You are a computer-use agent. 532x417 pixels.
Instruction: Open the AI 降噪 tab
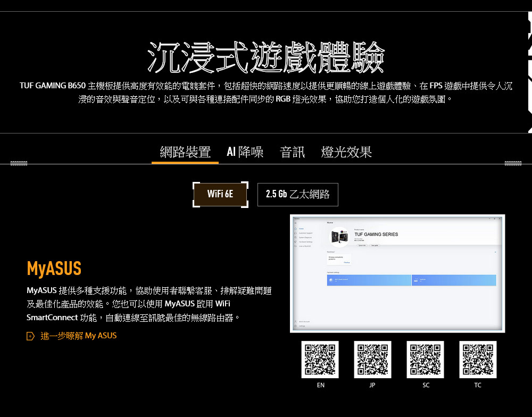click(245, 152)
